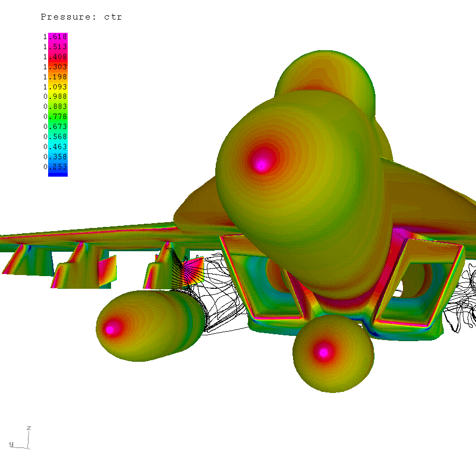Select the 1.093 legend color band

pos(58,87)
